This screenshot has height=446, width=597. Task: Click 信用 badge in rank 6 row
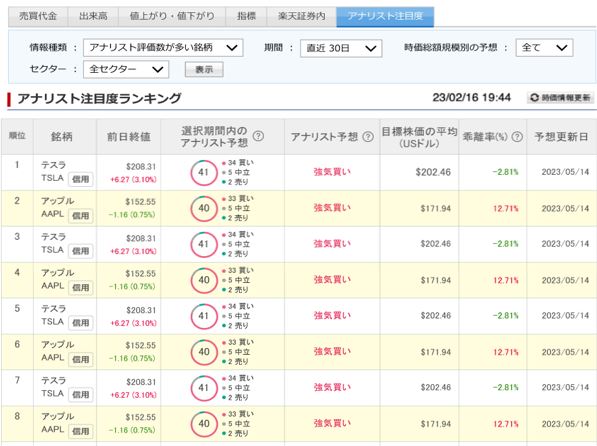point(81,359)
